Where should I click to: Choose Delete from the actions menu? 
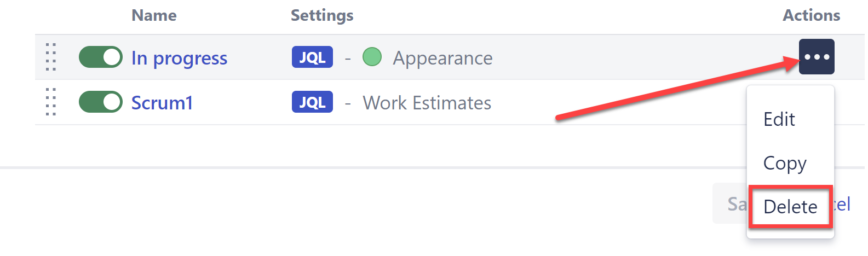click(x=790, y=207)
